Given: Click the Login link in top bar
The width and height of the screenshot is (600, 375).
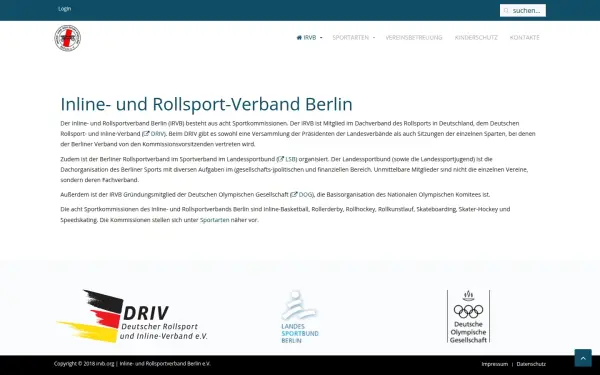Looking at the screenshot, I should pos(64,8).
